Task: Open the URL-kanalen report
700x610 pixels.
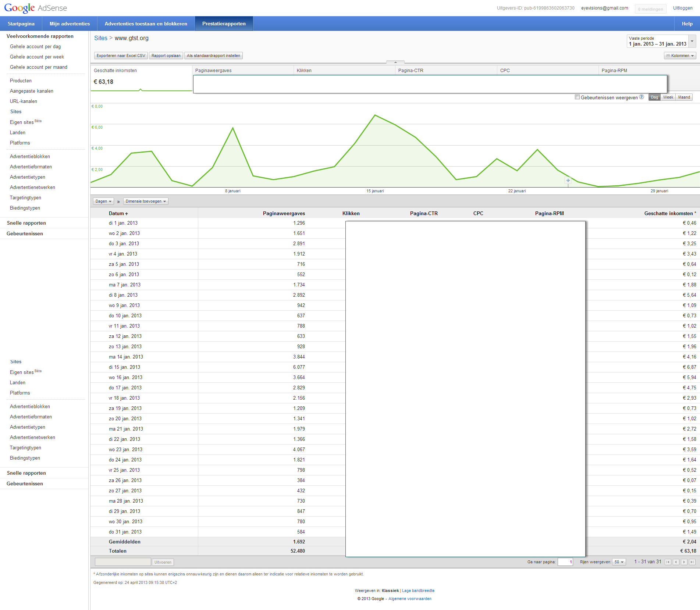Action: (24, 101)
